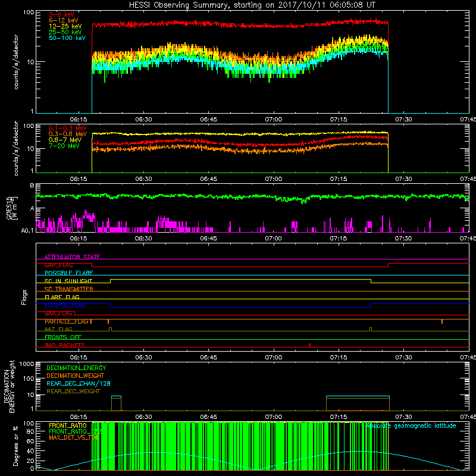Screen dimensions: 476x476
Task: Click the blue ECLIPSE_FLAG label
Action: click(x=65, y=305)
